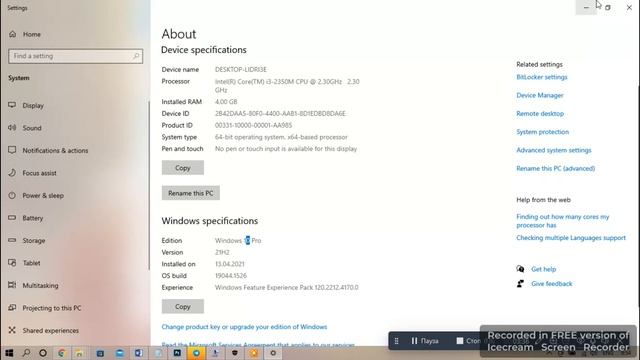Screen dimensions: 640x360
Task: Select the Shared experiences icon
Action: [x=12, y=330]
